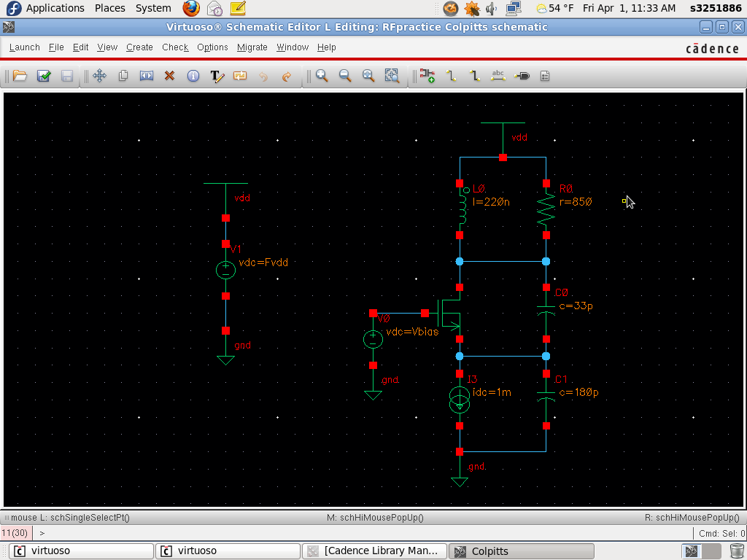Click the red X Delete icon
The height and width of the screenshot is (560, 747).
coord(169,76)
